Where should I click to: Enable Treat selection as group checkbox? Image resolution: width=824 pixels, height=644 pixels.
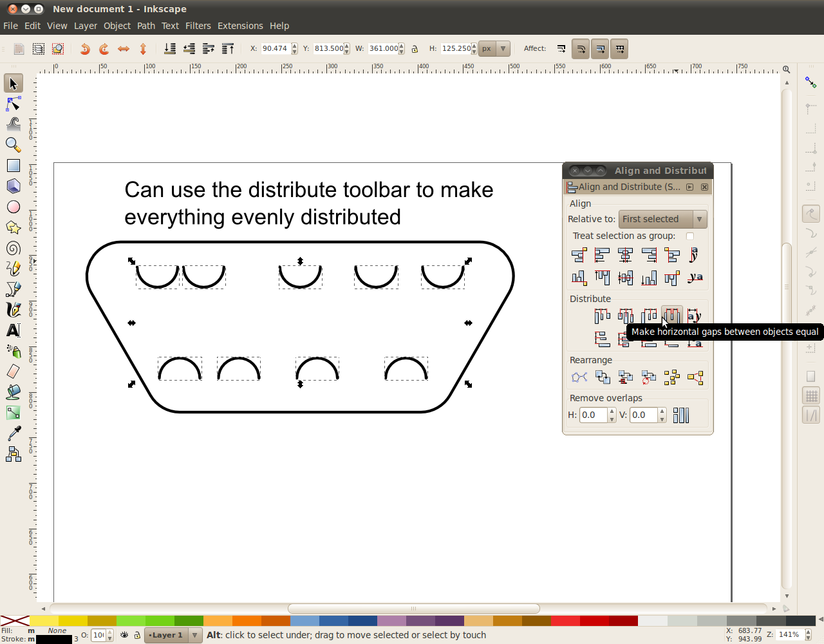[x=690, y=236]
